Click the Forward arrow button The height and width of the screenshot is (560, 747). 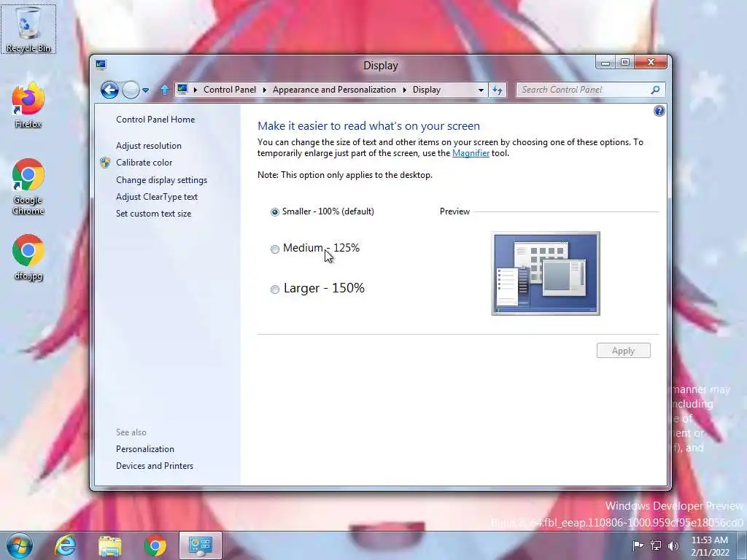(131, 90)
